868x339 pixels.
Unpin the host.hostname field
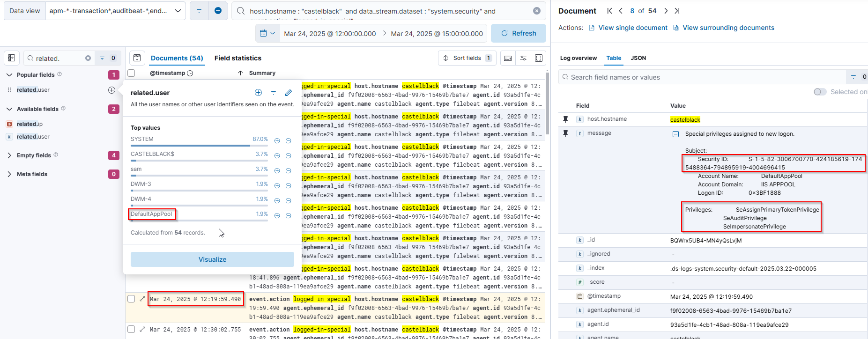coord(565,119)
